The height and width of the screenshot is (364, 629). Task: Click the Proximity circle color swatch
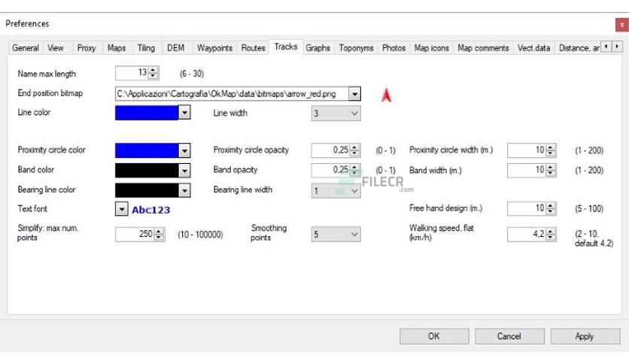click(x=147, y=150)
